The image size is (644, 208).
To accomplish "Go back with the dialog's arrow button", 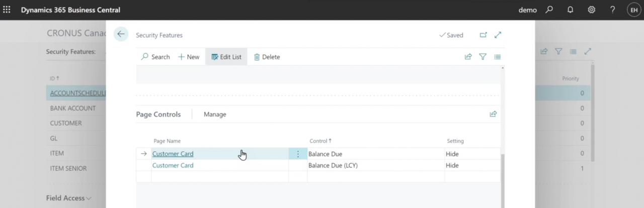I will coord(121,34).
